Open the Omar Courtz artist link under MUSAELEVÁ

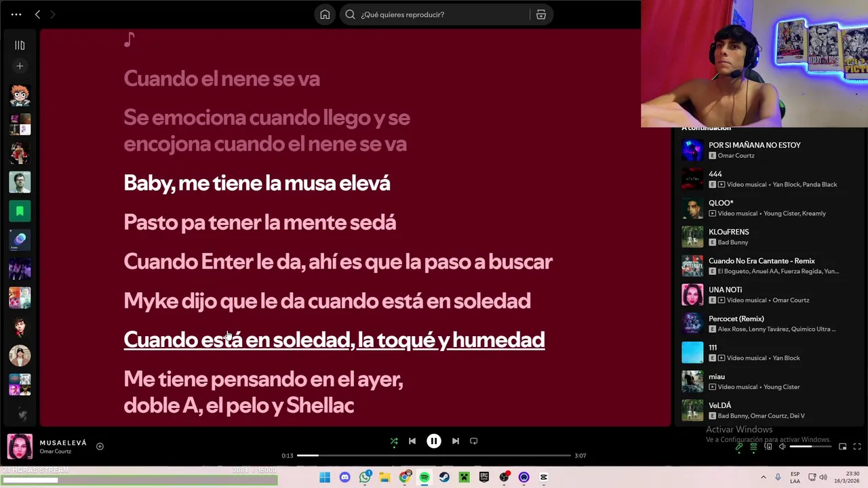(55, 451)
